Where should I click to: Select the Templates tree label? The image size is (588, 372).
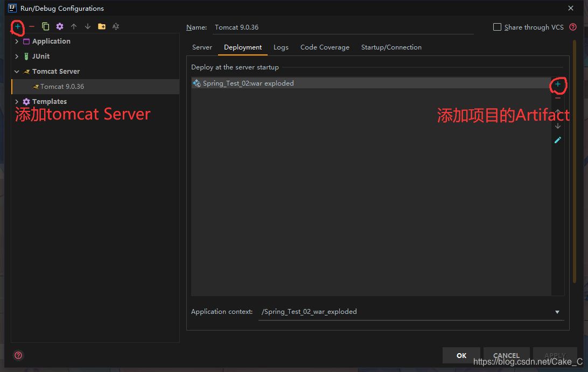click(x=50, y=102)
